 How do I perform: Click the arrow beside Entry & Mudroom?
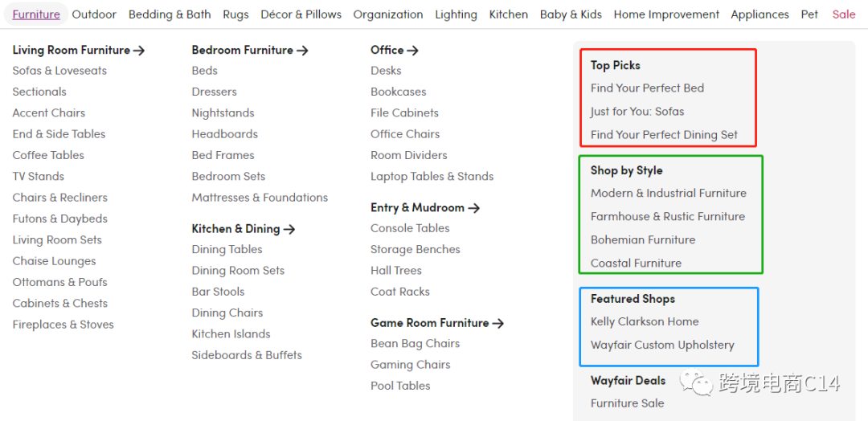(474, 208)
